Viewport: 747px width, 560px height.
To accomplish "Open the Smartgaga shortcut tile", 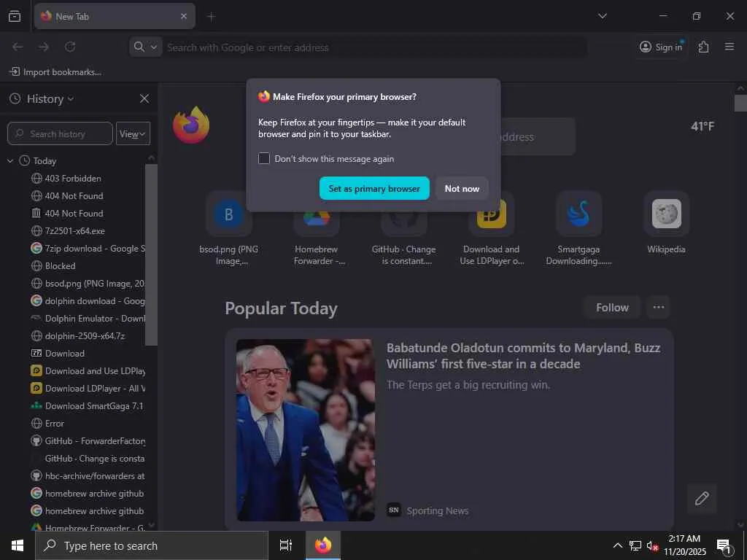I will 578,230.
